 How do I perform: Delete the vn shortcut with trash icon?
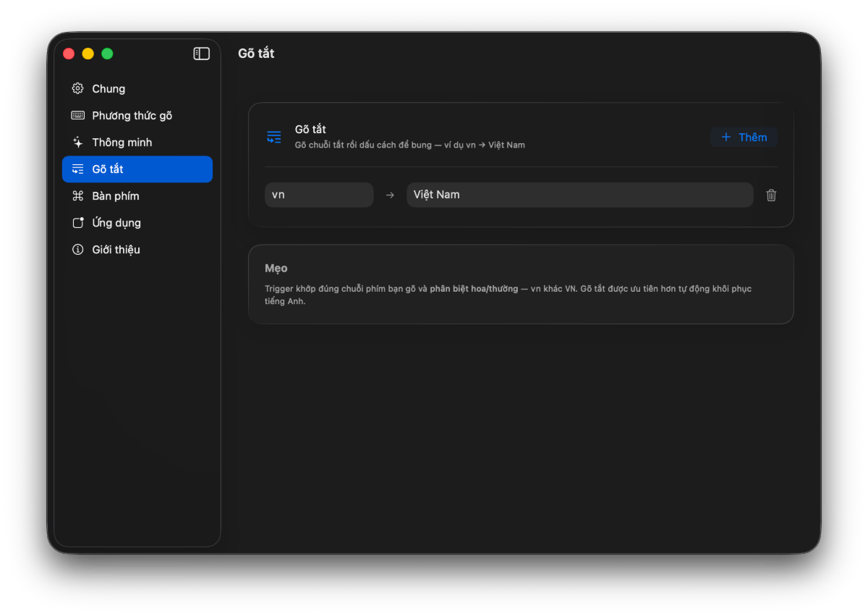pos(771,195)
